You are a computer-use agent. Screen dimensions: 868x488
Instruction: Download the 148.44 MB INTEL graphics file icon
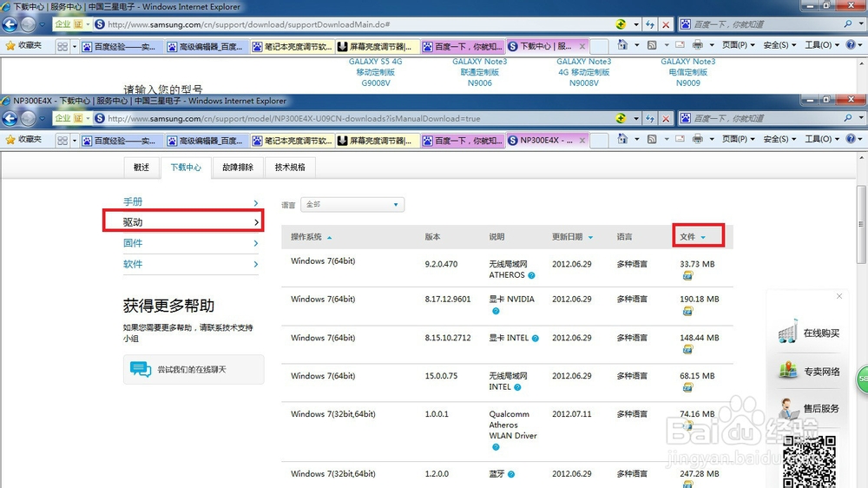(x=687, y=349)
